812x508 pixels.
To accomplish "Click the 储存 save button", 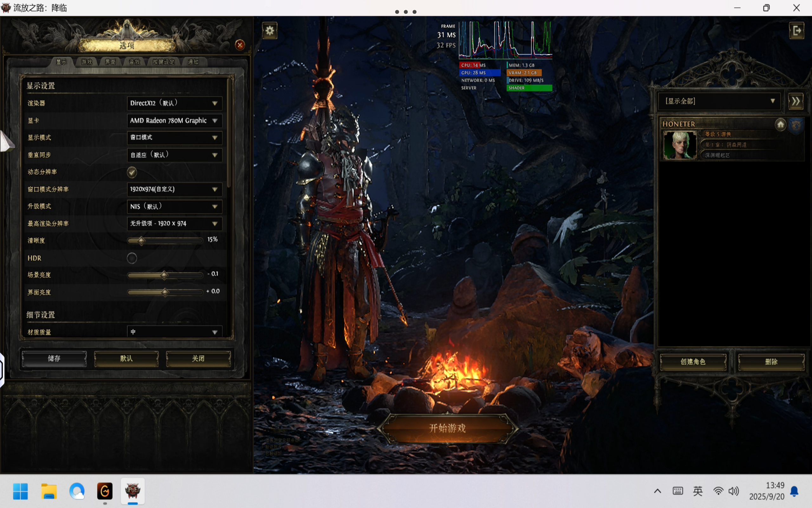I will tap(54, 358).
